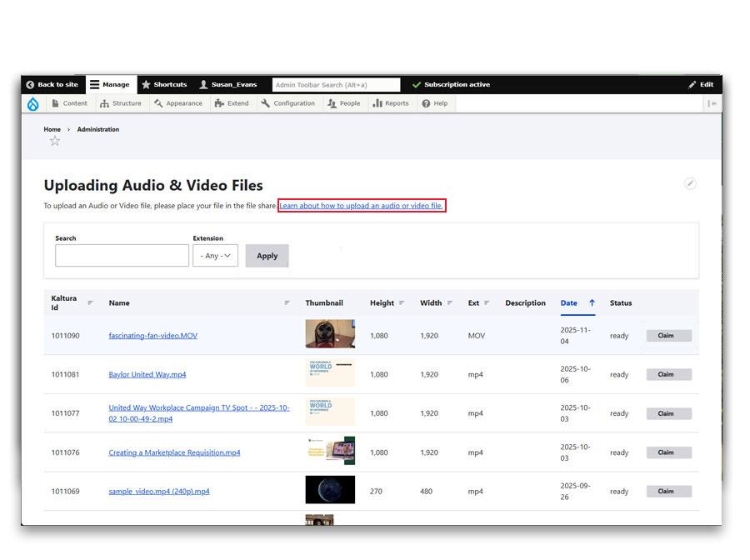The height and width of the screenshot is (560, 750).
Task: Sort by Ext column icon
Action: (x=487, y=302)
